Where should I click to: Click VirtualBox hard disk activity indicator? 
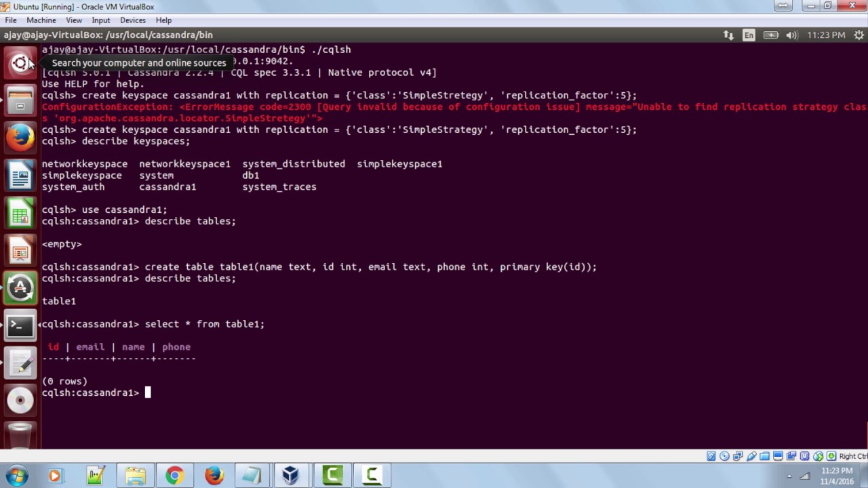(x=711, y=456)
